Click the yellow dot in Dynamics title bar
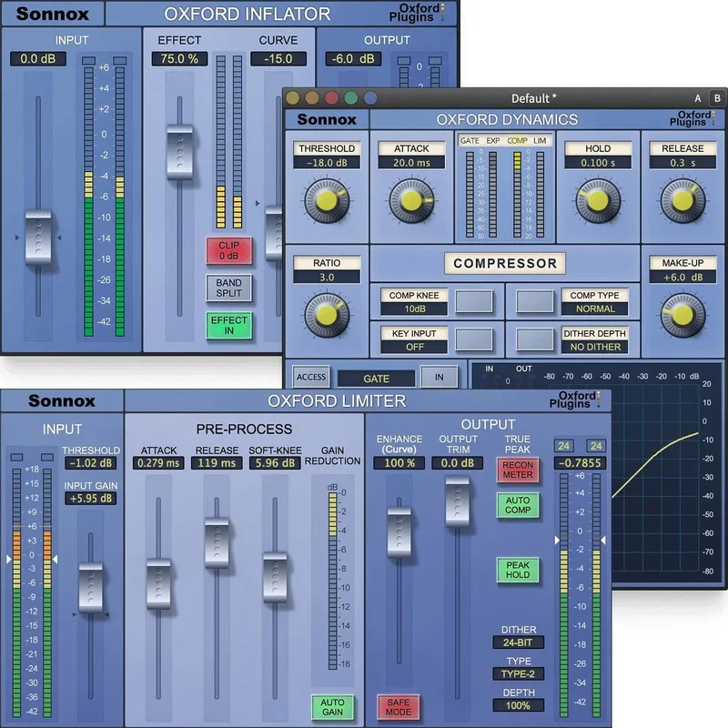The width and height of the screenshot is (728, 728). [x=292, y=98]
